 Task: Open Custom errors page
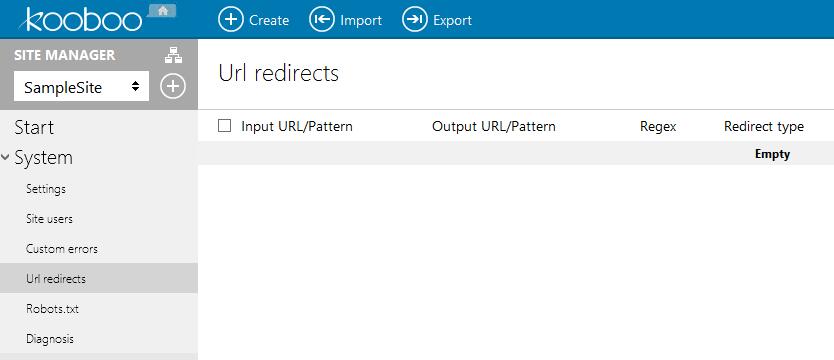click(x=62, y=249)
